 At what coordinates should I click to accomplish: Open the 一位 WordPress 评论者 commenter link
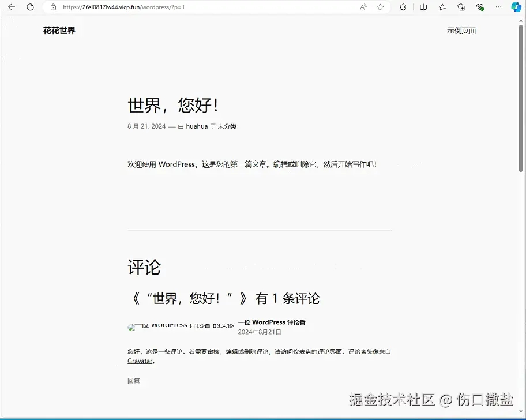[272, 322]
